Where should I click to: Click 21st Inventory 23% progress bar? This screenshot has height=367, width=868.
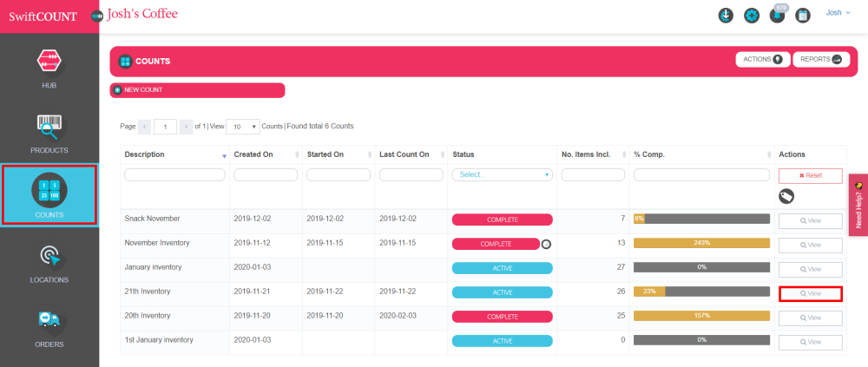click(701, 292)
